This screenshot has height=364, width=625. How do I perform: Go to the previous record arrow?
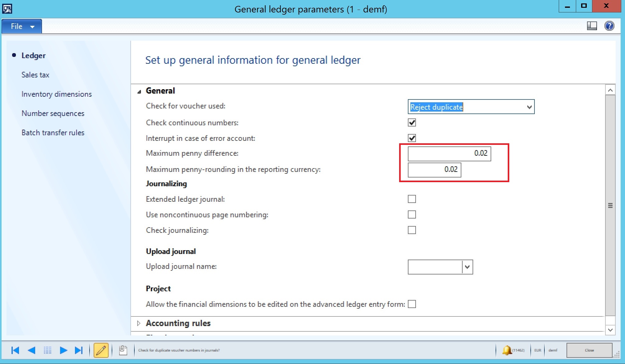click(x=31, y=350)
